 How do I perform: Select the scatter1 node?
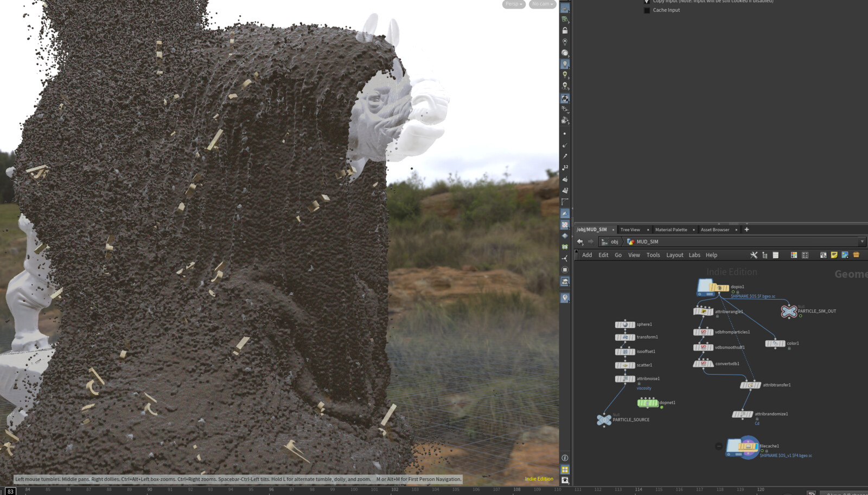pos(625,365)
